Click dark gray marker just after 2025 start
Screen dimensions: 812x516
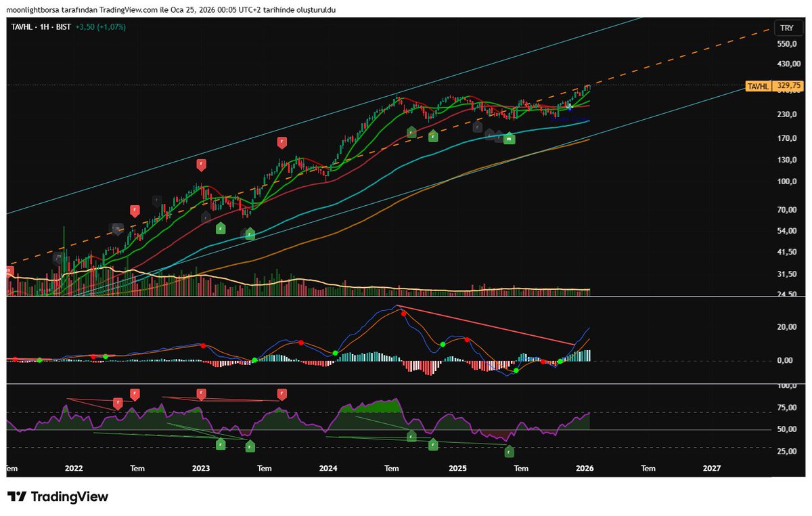point(478,127)
